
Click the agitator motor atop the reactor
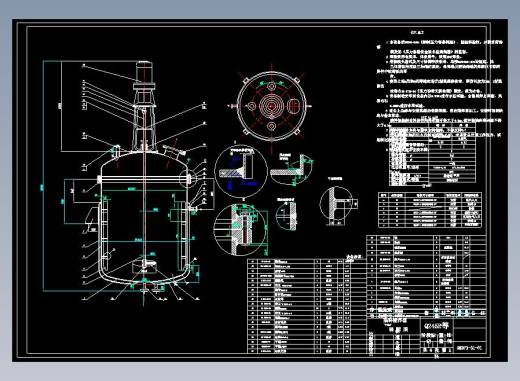[x=144, y=72]
